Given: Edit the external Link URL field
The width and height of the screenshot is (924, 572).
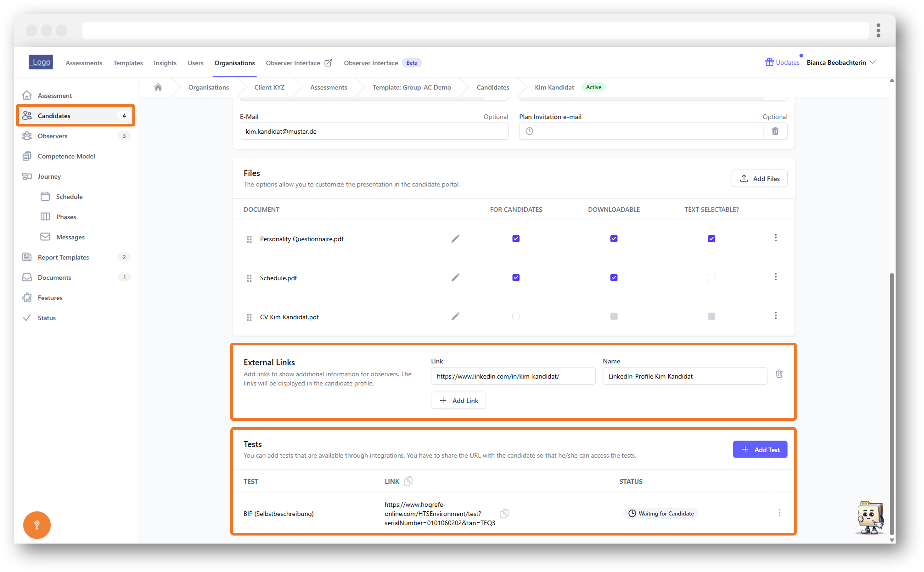Looking at the screenshot, I should pos(513,376).
